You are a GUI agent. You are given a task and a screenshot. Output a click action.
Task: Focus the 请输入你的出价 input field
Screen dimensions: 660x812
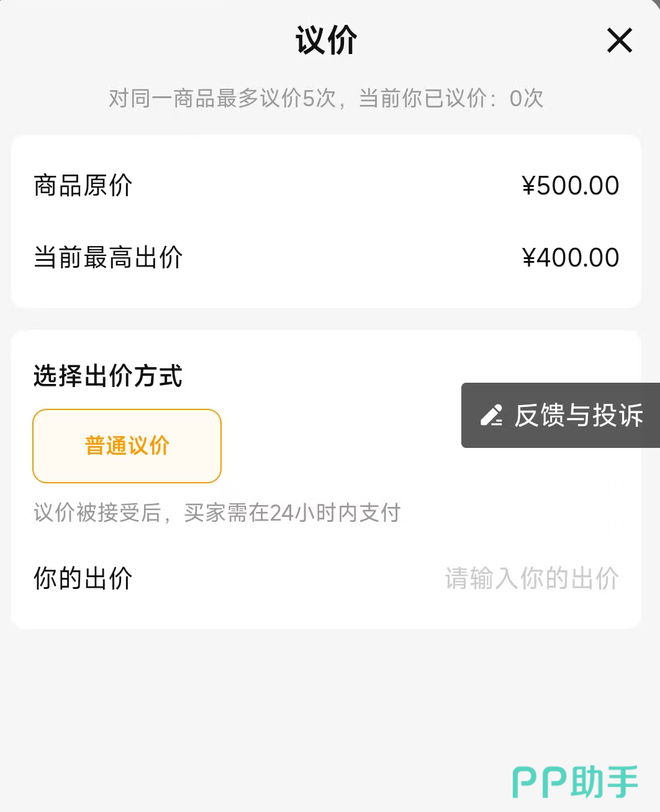click(531, 578)
